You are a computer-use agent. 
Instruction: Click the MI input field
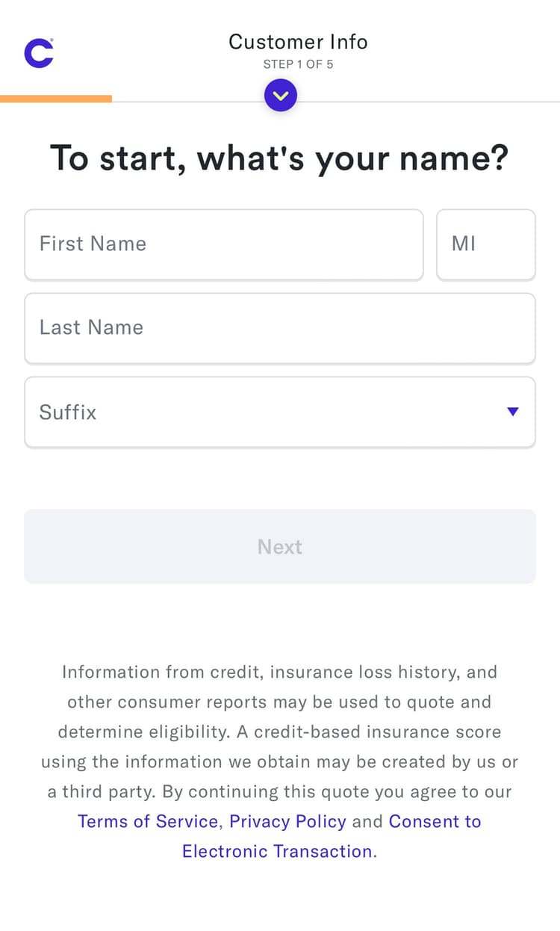pyautogui.click(x=485, y=244)
